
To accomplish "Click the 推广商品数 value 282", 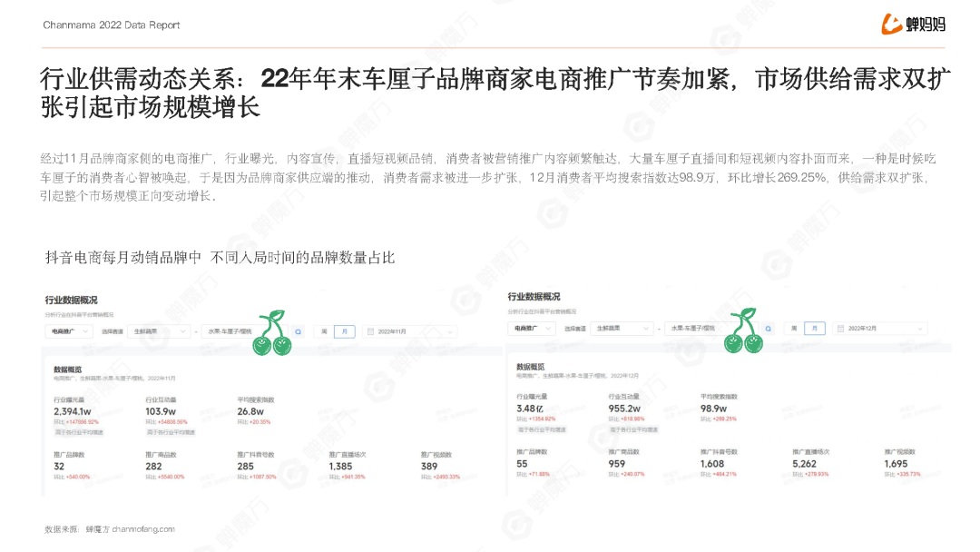I will pos(153,467).
